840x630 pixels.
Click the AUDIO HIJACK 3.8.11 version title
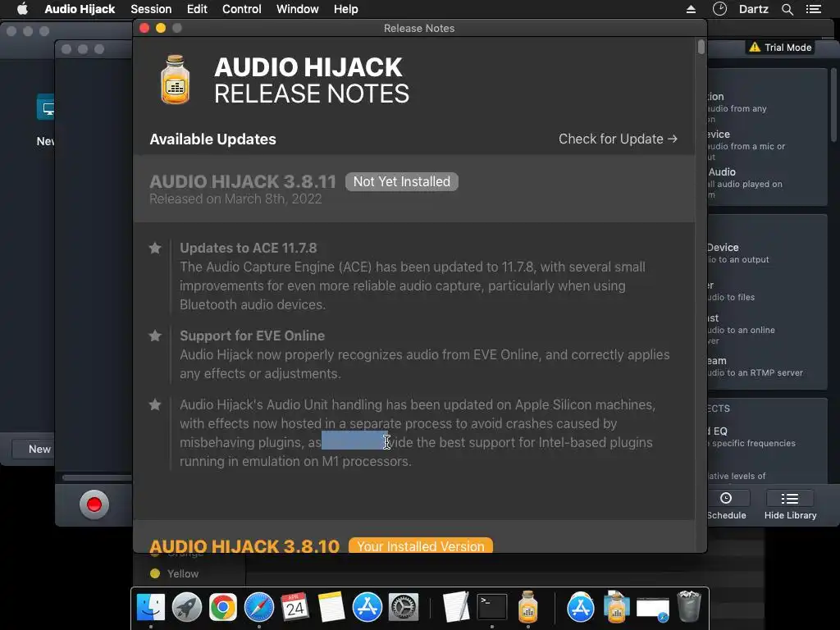click(243, 181)
